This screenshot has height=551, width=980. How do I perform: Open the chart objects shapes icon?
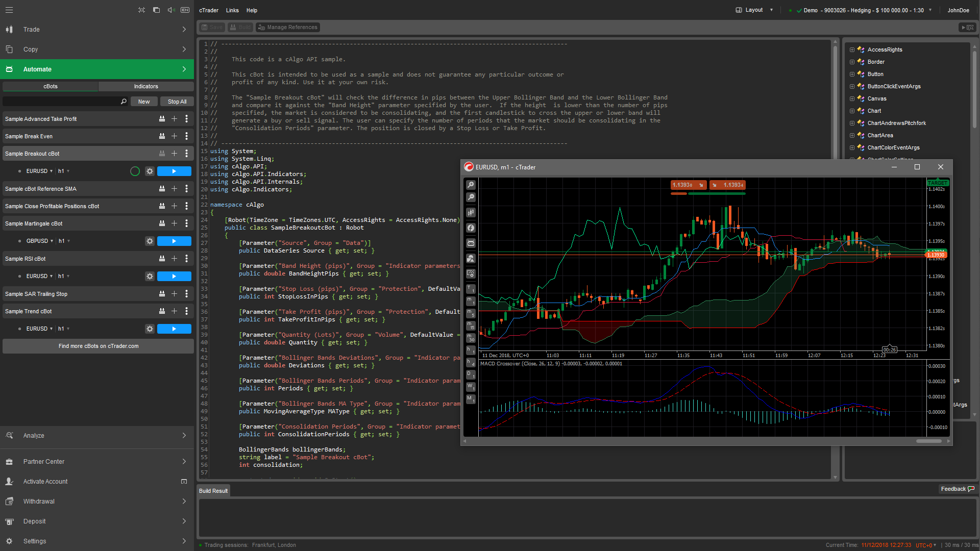[471, 259]
